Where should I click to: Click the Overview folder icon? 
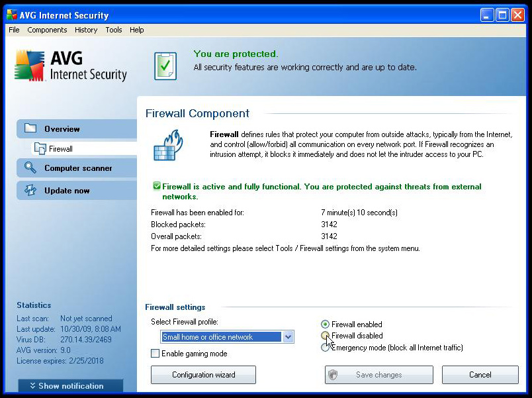[x=30, y=128]
